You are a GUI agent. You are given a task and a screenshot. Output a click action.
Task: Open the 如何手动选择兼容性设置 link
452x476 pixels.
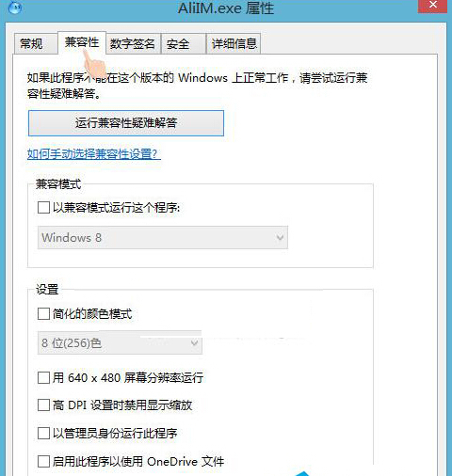click(94, 154)
